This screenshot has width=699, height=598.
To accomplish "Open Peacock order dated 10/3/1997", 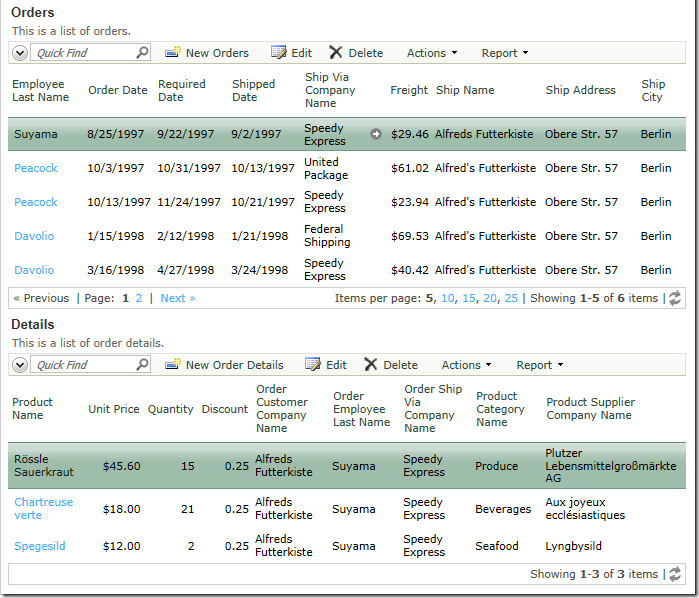I will tap(36, 168).
